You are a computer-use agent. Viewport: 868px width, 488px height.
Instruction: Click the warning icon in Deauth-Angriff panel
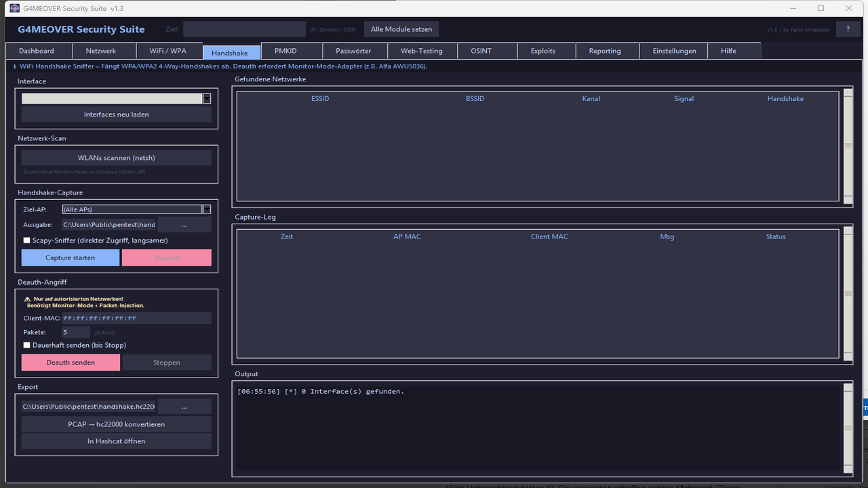click(x=27, y=299)
